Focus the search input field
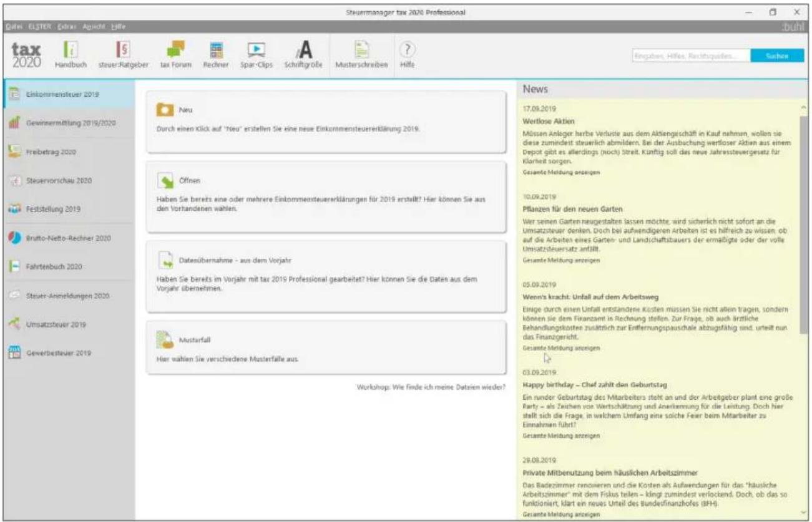Screen dimensions: 812x522 [x=691, y=56]
